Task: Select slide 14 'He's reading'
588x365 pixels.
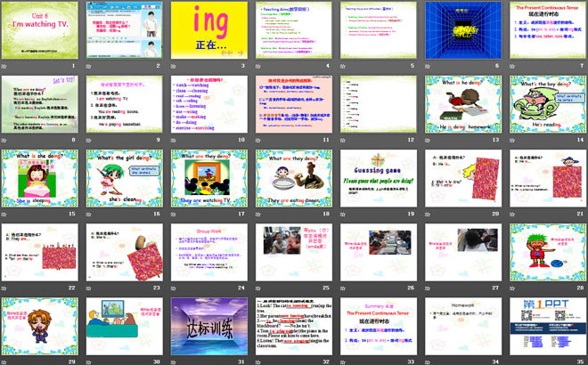Action: (x=548, y=104)
